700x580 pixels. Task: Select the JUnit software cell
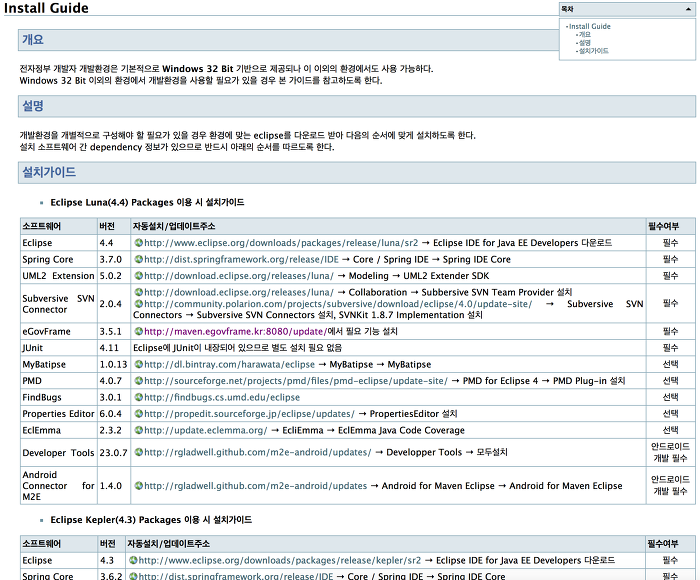point(59,348)
